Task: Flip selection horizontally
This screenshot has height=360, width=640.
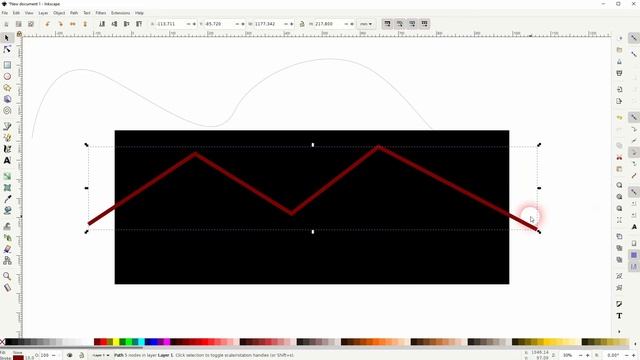Action: [73, 24]
